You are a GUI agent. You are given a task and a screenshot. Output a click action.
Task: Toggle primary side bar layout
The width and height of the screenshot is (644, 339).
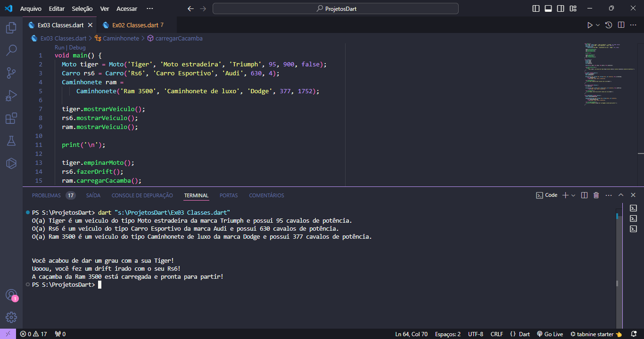tap(536, 8)
